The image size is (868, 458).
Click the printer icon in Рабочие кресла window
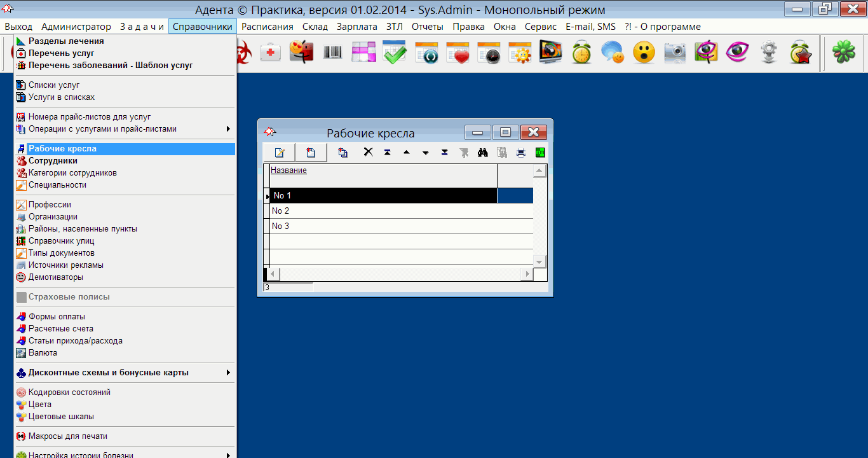coord(521,153)
